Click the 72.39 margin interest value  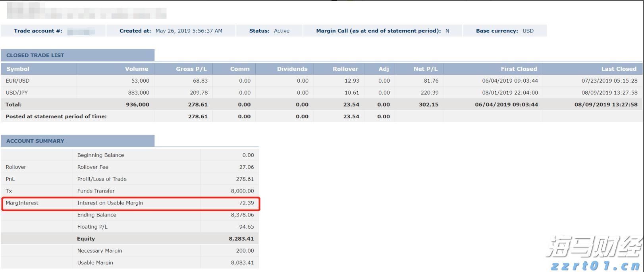(x=246, y=203)
